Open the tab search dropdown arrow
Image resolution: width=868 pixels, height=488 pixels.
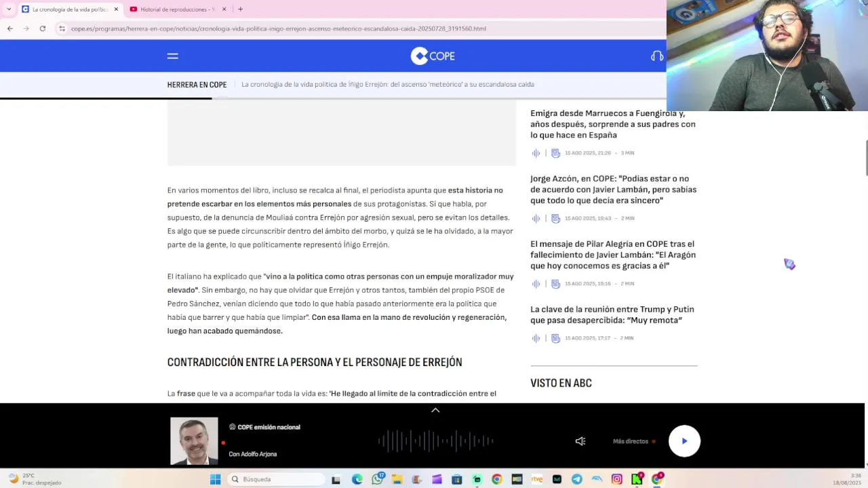point(8,9)
